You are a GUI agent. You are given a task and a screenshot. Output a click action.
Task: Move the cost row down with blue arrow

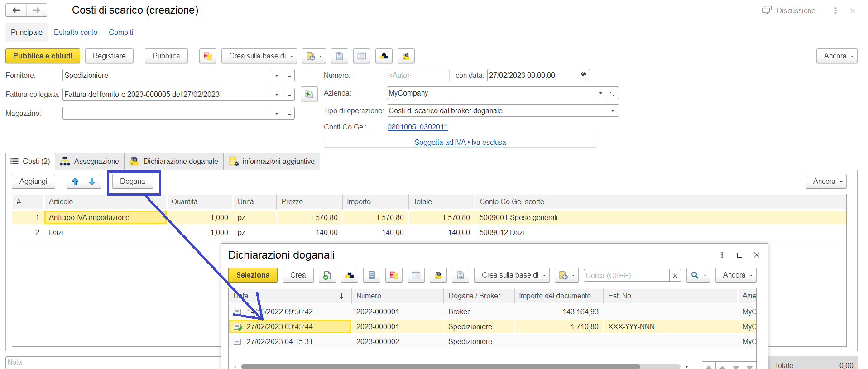(x=92, y=182)
